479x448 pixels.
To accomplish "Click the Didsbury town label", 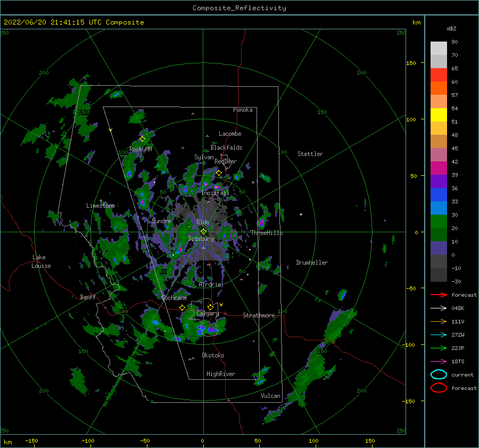I will (201, 239).
